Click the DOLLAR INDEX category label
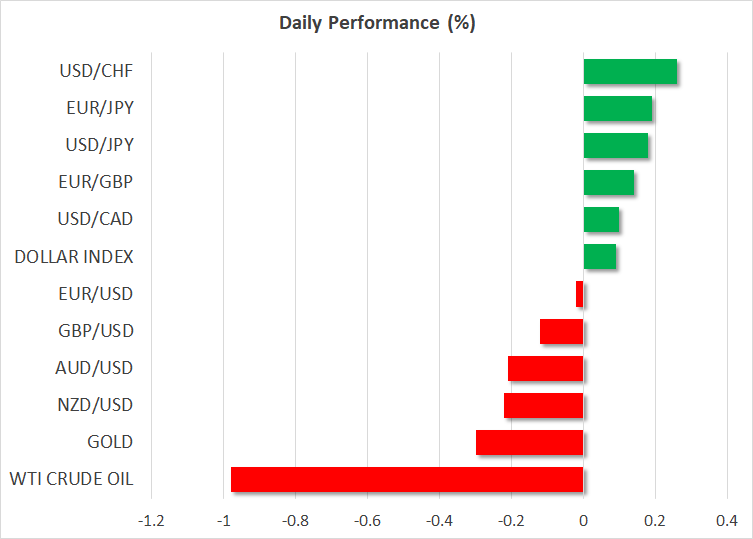The height and width of the screenshot is (539, 753). (74, 257)
